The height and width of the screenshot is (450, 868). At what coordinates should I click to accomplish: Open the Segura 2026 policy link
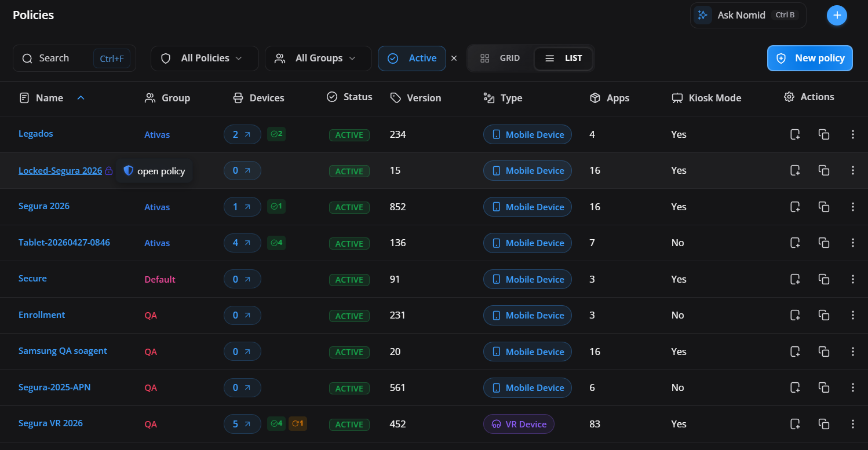pyautogui.click(x=44, y=206)
